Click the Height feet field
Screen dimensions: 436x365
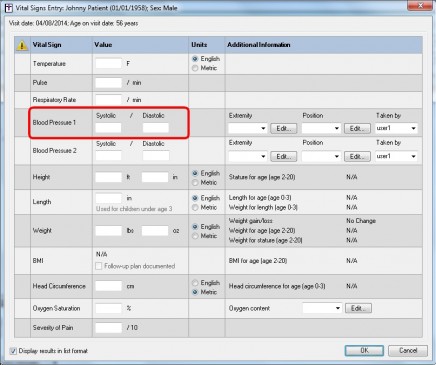coord(109,177)
